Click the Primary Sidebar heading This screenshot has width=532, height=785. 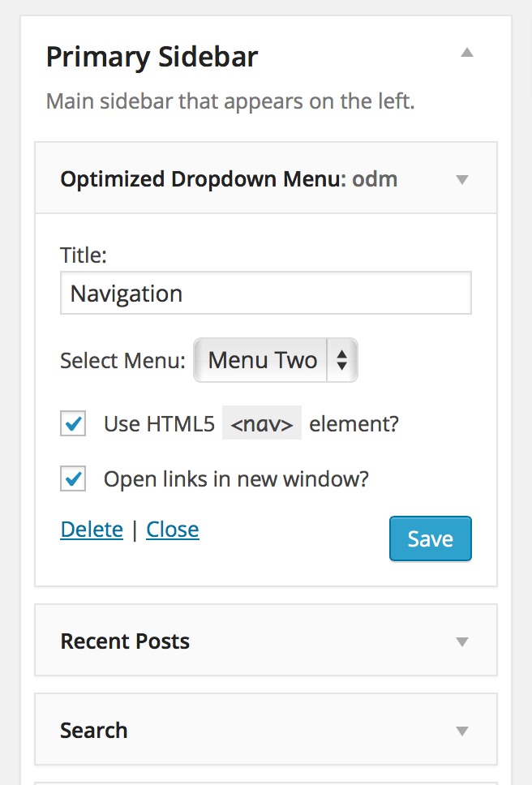(152, 58)
